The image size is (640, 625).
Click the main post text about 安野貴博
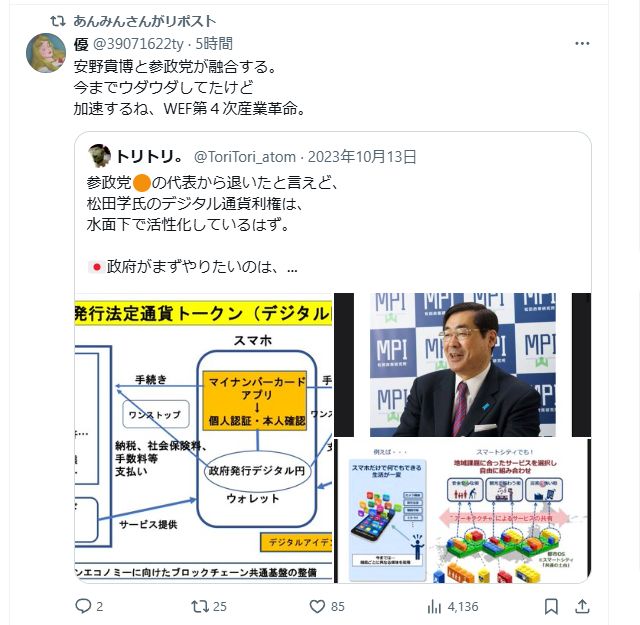[x=190, y=87]
